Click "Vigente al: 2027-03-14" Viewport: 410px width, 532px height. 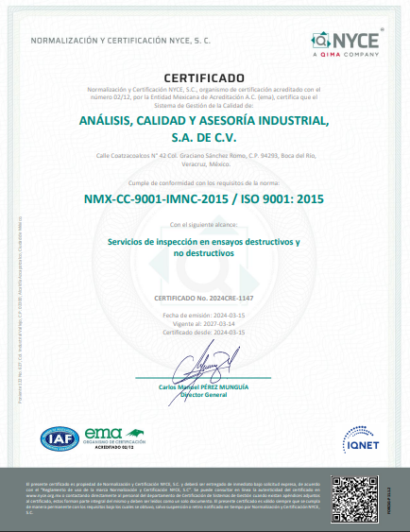204,324
